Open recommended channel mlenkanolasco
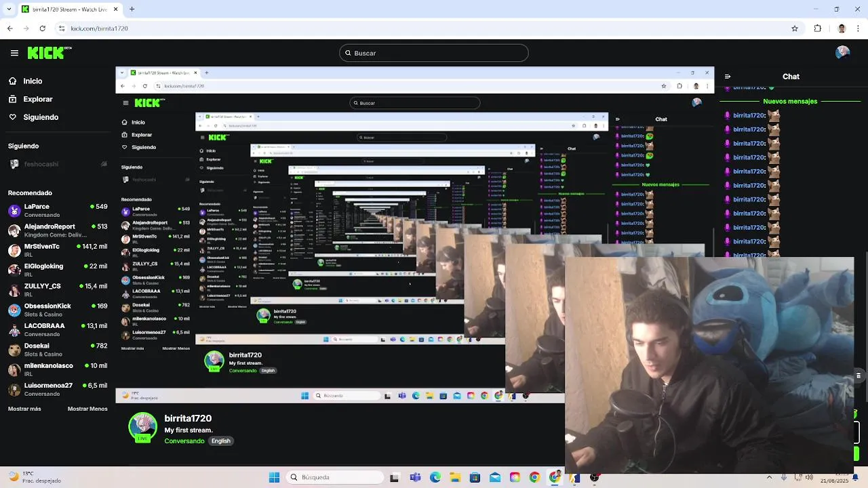The image size is (868, 488). click(x=57, y=369)
